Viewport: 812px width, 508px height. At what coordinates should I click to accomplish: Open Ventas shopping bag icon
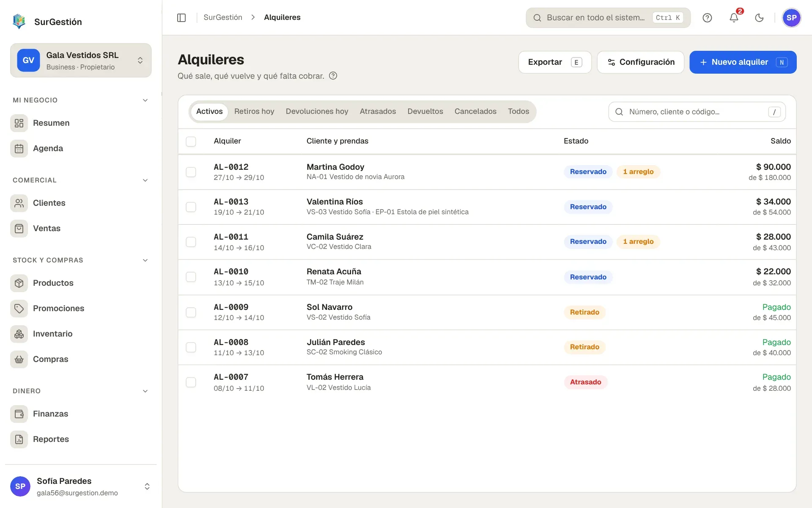19,228
